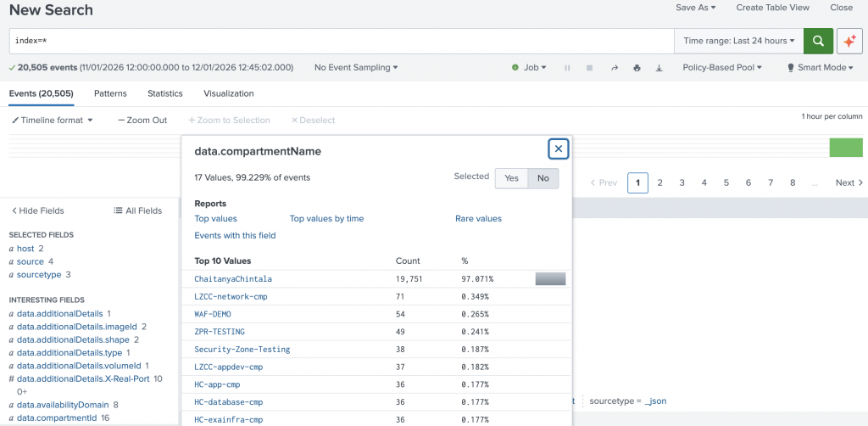Click the export download icon
868x426 pixels.
[659, 68]
